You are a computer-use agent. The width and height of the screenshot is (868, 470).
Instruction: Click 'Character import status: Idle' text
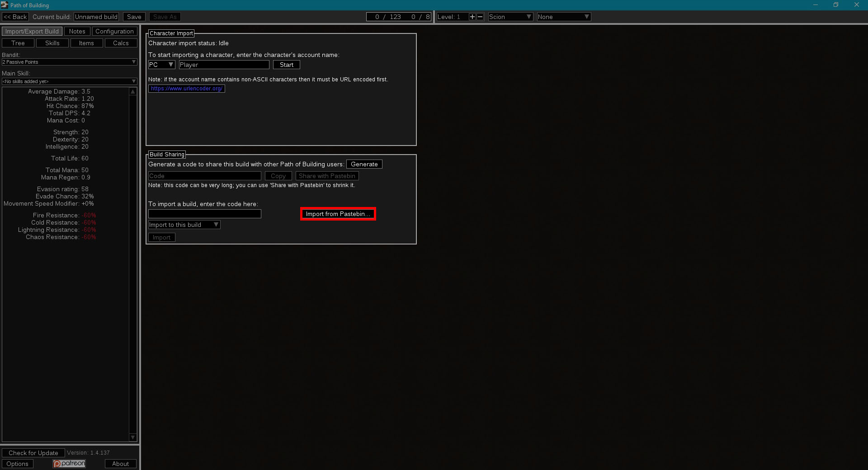click(189, 43)
